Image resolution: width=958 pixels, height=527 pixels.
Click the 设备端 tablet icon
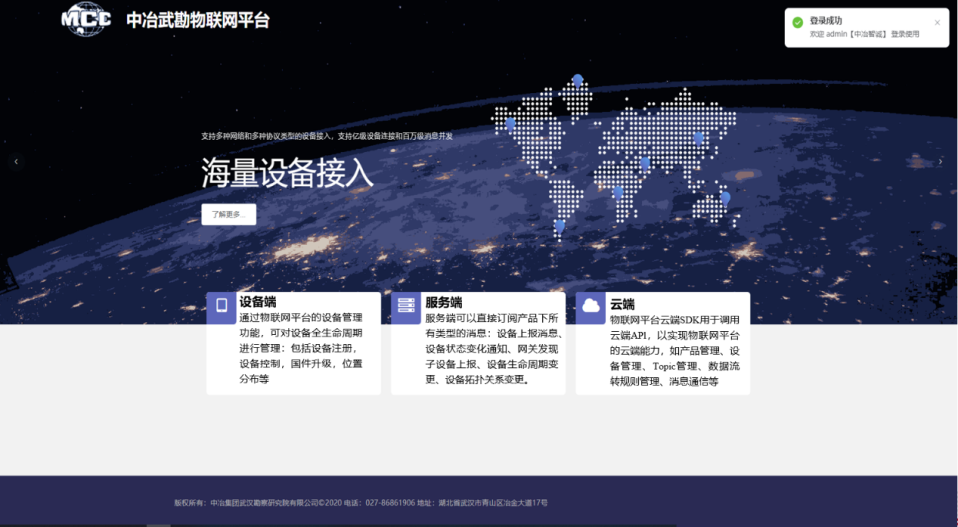tap(221, 305)
